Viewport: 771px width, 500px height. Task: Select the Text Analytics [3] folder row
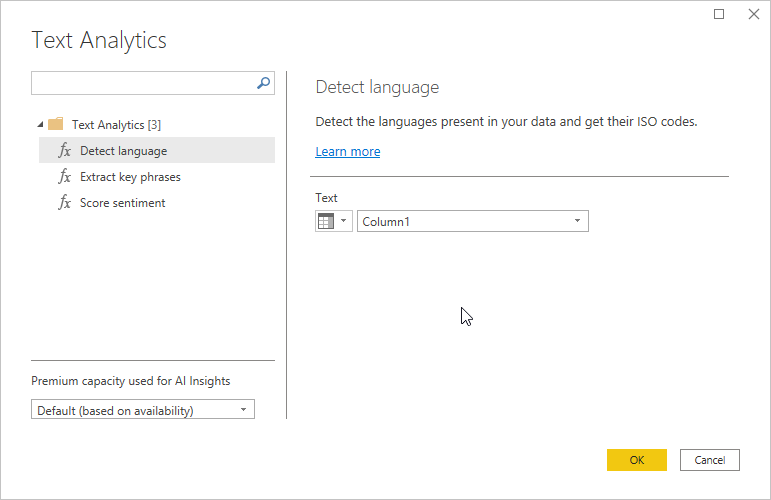pyautogui.click(x=116, y=124)
